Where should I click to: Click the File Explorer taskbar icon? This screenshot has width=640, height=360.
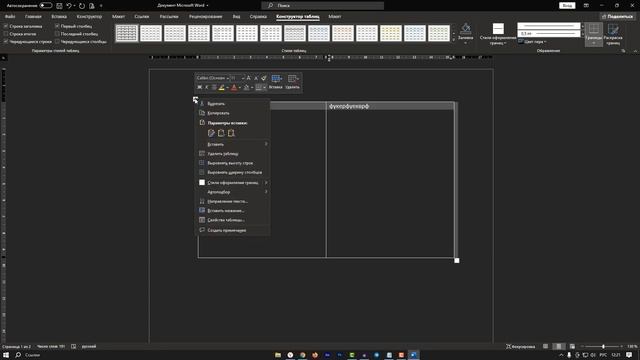tap(278, 355)
